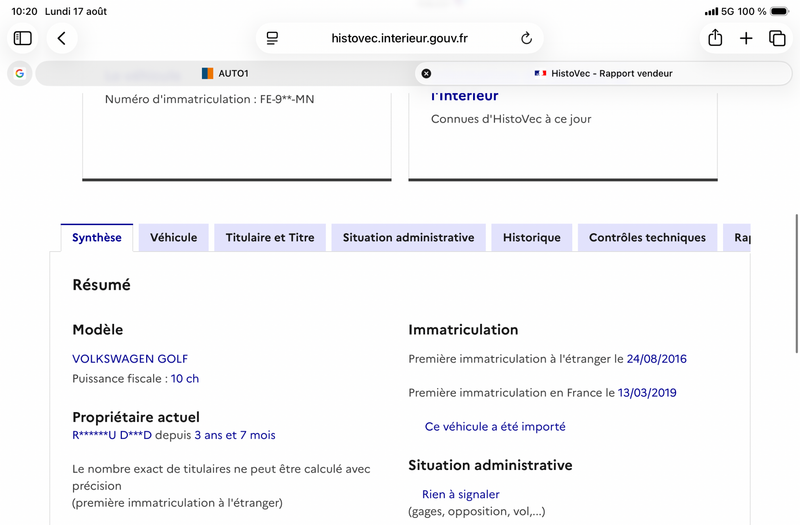Switch to the AUTO1 browser tab
This screenshot has height=525, width=800.
225,73
